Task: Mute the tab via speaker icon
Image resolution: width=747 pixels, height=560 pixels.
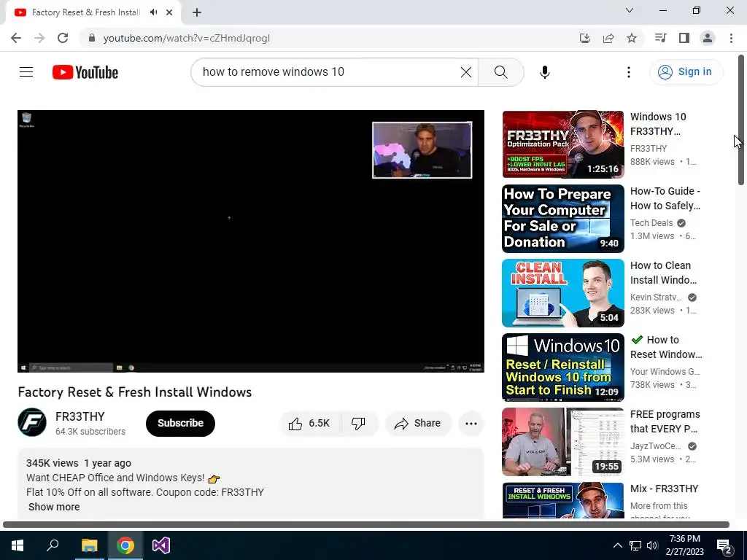Action: tap(153, 12)
